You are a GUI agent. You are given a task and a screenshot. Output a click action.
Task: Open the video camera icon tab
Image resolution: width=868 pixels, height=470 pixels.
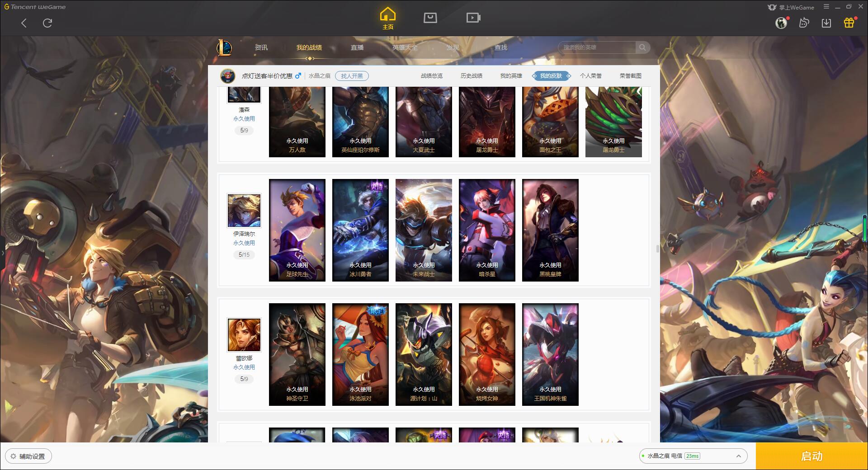click(x=473, y=18)
